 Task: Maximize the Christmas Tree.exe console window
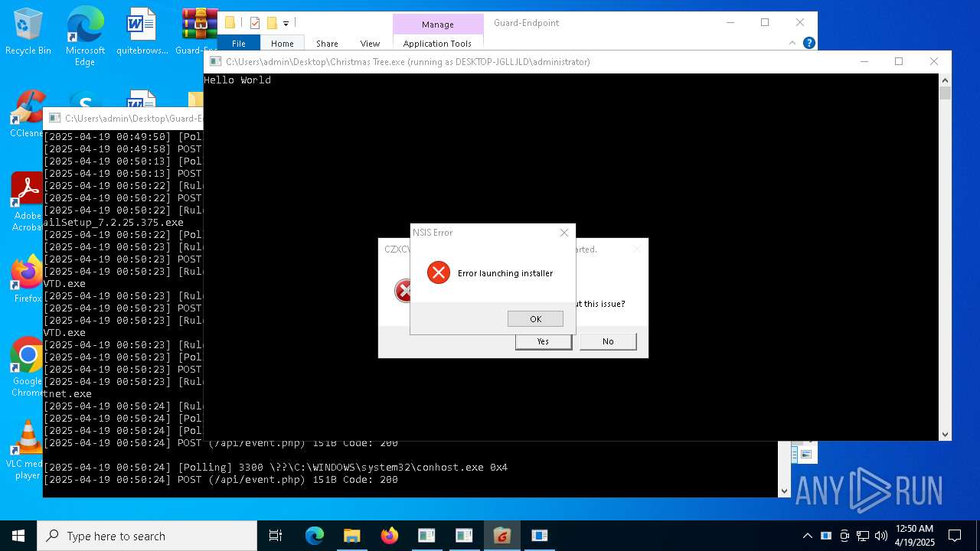[x=899, y=61]
